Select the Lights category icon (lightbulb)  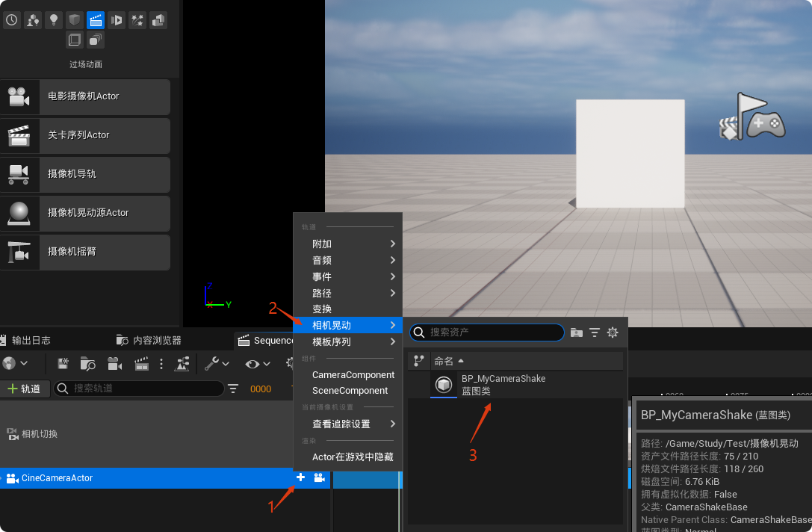[53, 20]
